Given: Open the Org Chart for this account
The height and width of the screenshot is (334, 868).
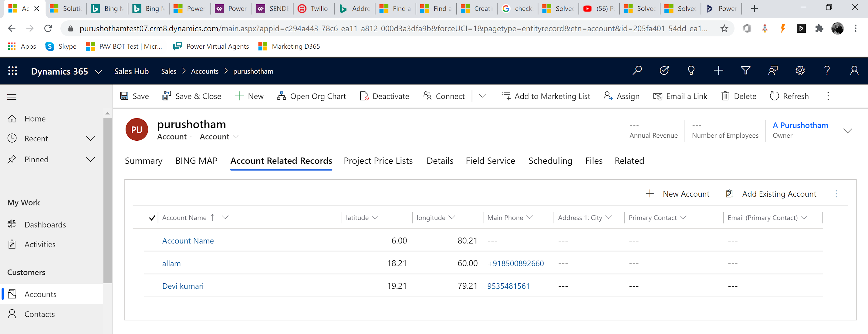Looking at the screenshot, I should (312, 96).
